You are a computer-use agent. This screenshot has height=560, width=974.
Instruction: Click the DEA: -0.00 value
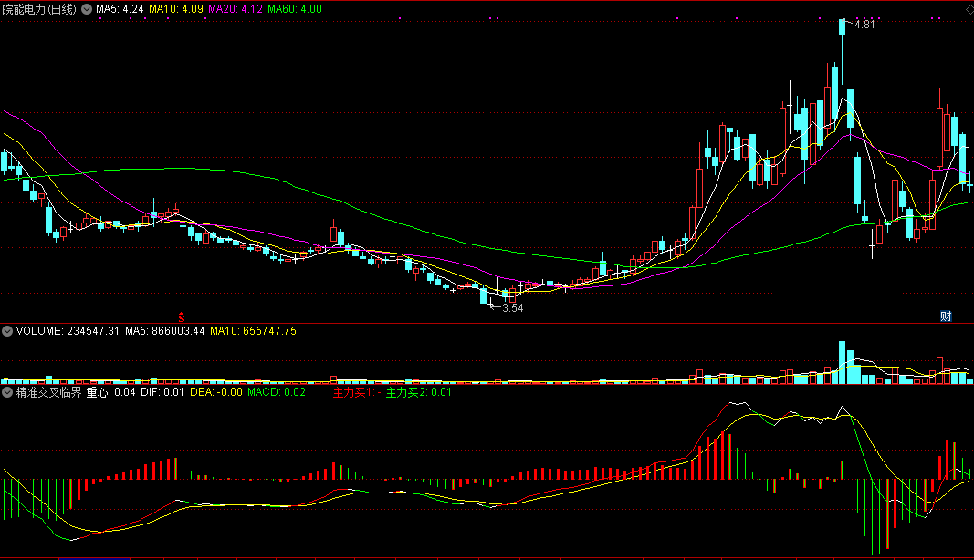216,392
